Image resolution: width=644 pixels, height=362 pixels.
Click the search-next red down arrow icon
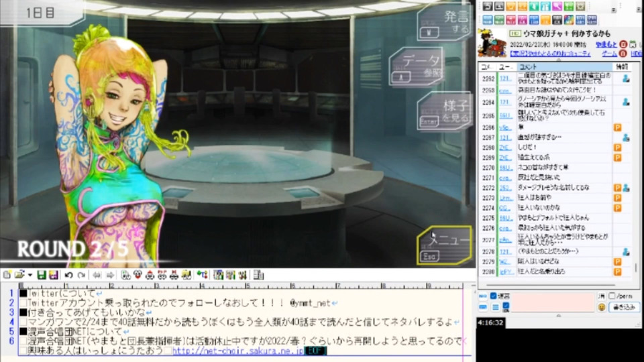click(138, 275)
